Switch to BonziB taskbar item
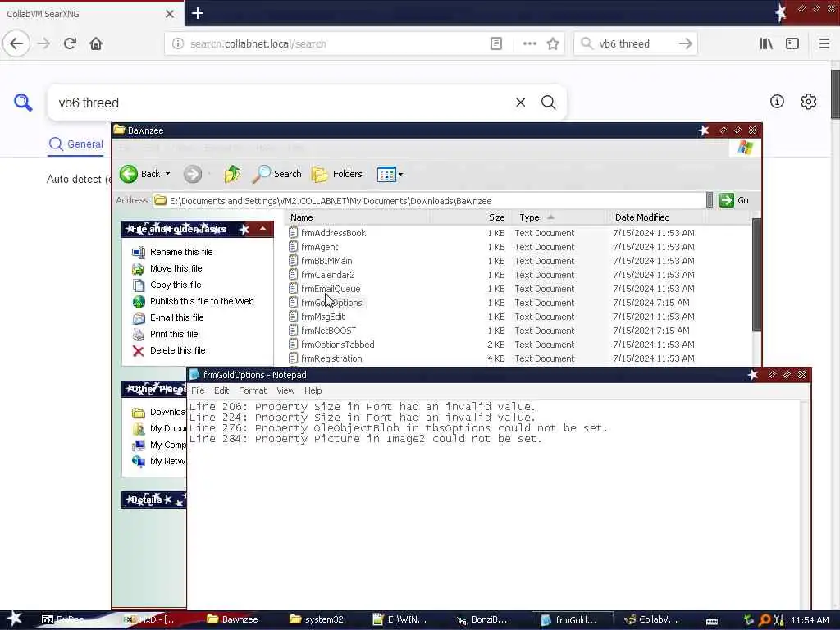 (x=482, y=619)
